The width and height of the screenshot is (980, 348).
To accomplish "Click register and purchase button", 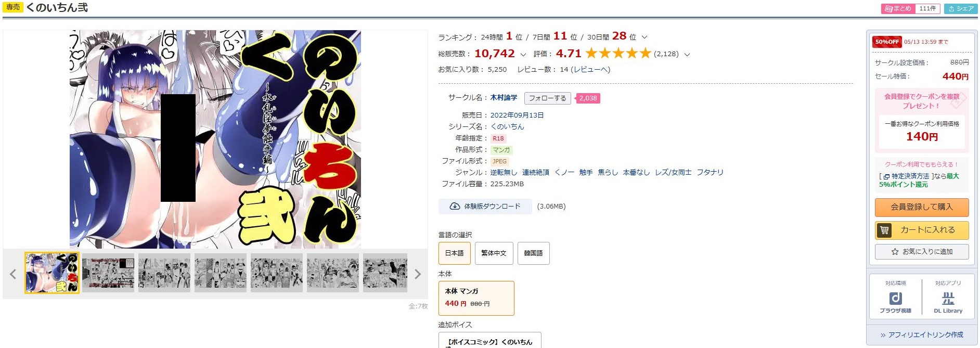I will 922,207.
